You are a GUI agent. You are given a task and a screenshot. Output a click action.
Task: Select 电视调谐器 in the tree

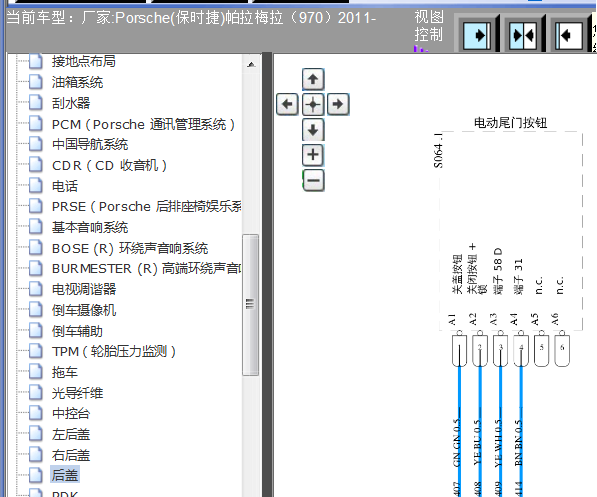84,289
